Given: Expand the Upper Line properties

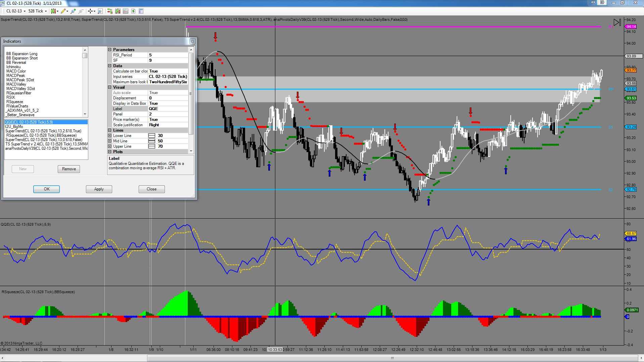Looking at the screenshot, I should (x=109, y=146).
